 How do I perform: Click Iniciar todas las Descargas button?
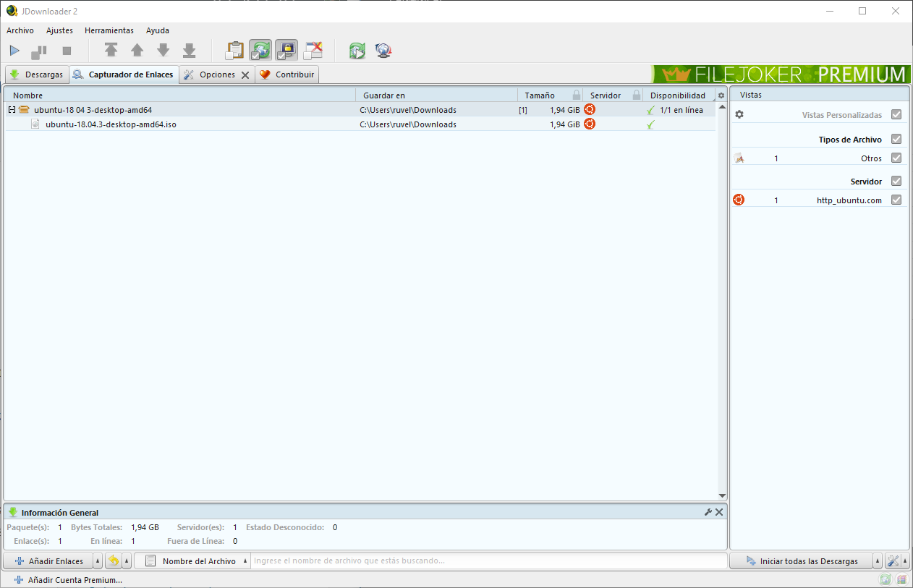coord(802,561)
